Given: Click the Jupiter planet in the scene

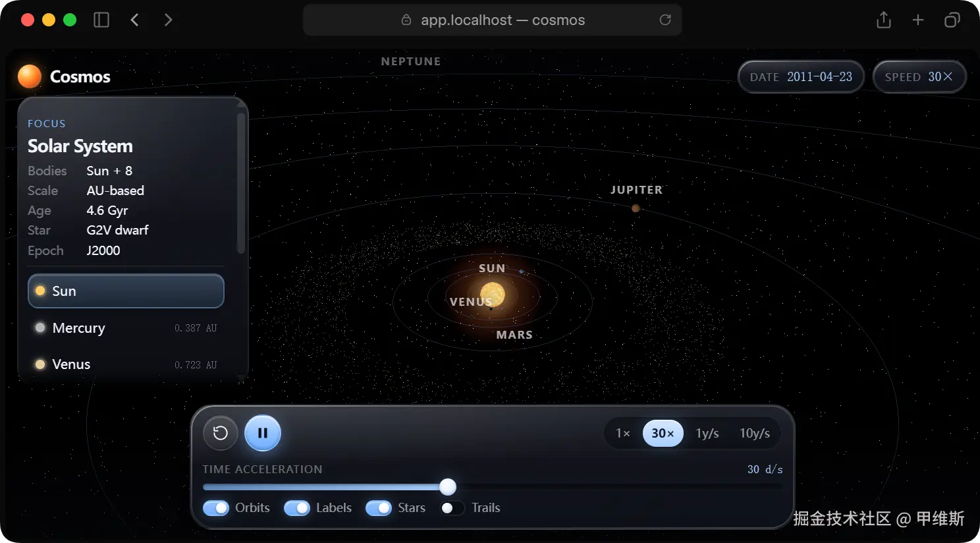Looking at the screenshot, I should coord(636,208).
